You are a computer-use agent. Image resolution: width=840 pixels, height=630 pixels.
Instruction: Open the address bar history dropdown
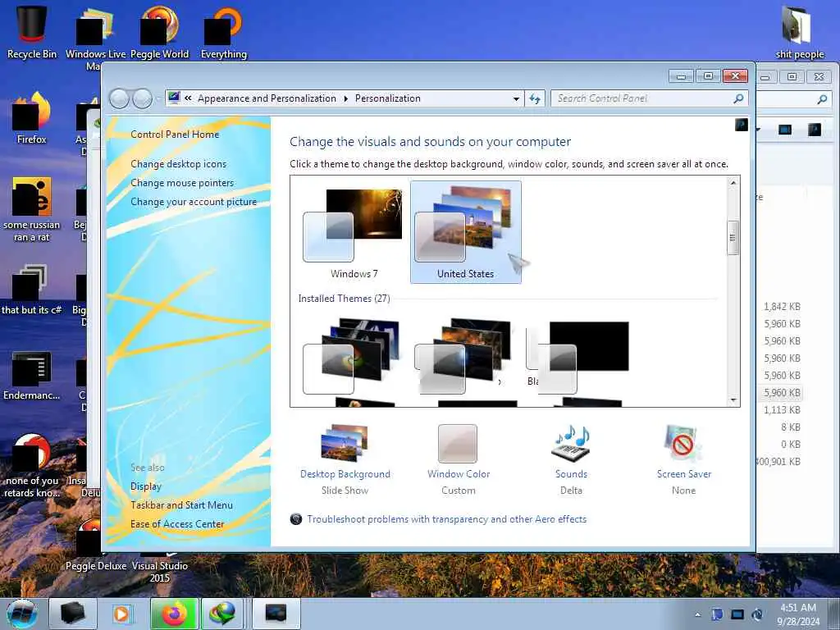516,98
